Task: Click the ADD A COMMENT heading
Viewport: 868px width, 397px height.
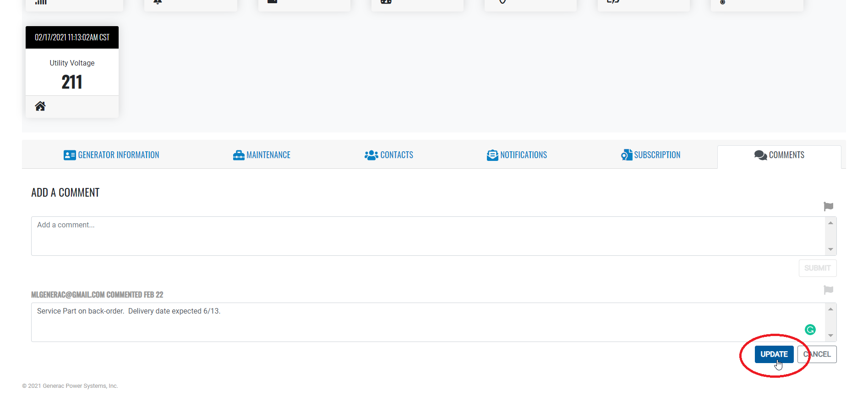Action: (x=65, y=193)
